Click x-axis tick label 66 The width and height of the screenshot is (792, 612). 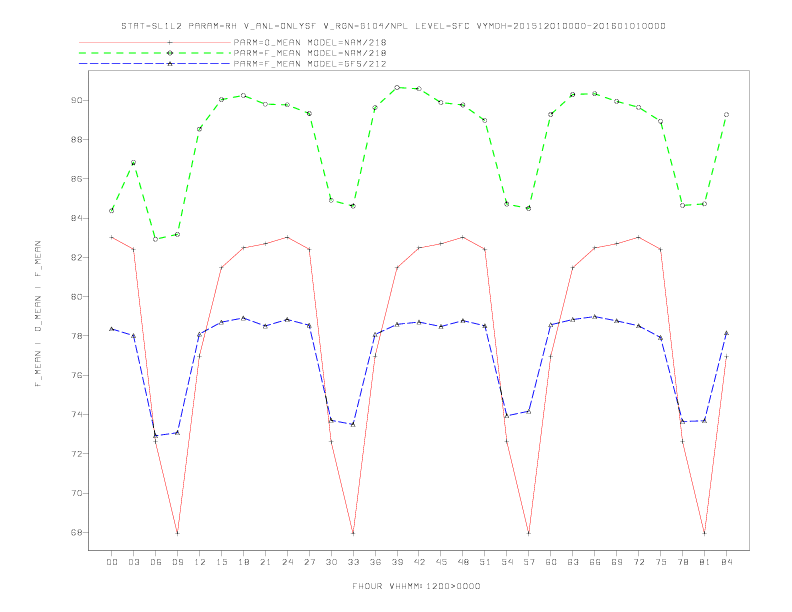(x=595, y=562)
